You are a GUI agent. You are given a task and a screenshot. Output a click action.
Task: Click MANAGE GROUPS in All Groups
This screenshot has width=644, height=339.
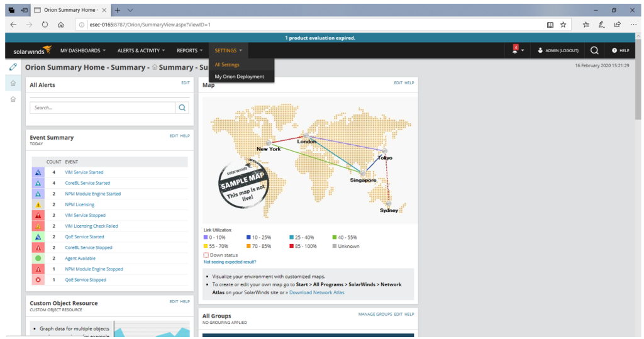[x=375, y=314]
